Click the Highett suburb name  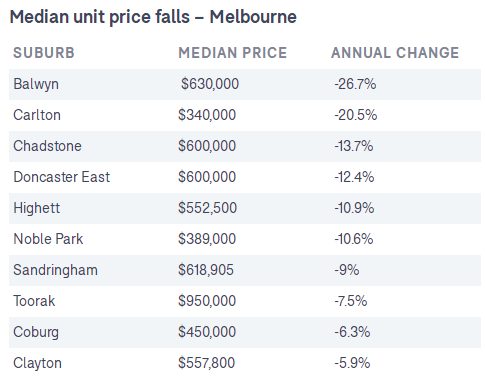pyautogui.click(x=37, y=208)
